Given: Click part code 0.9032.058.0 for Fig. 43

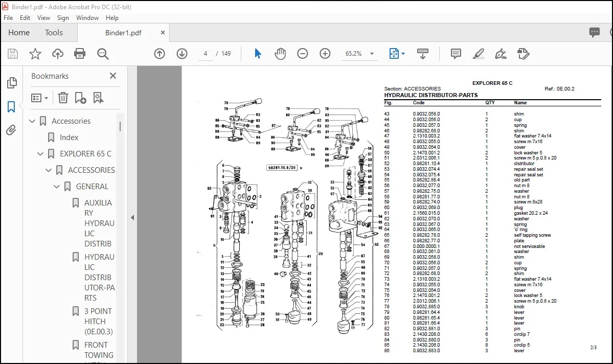Looking at the screenshot, I should coord(426,114).
